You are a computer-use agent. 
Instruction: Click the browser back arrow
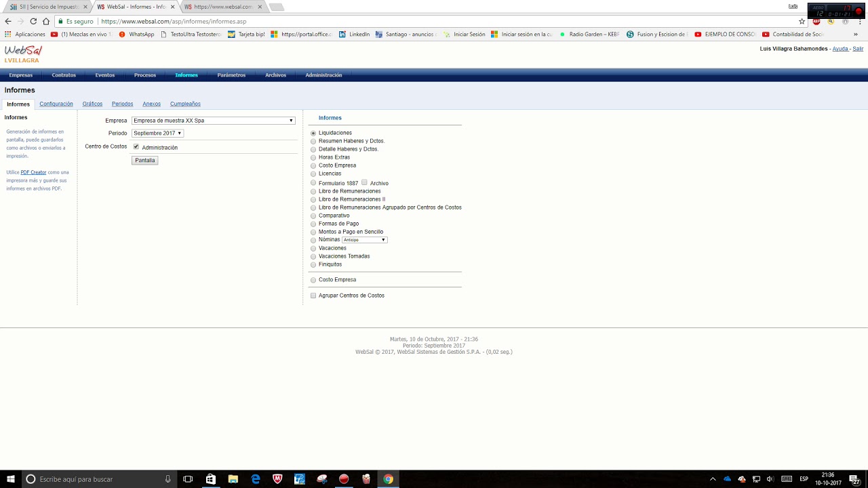coord(8,22)
